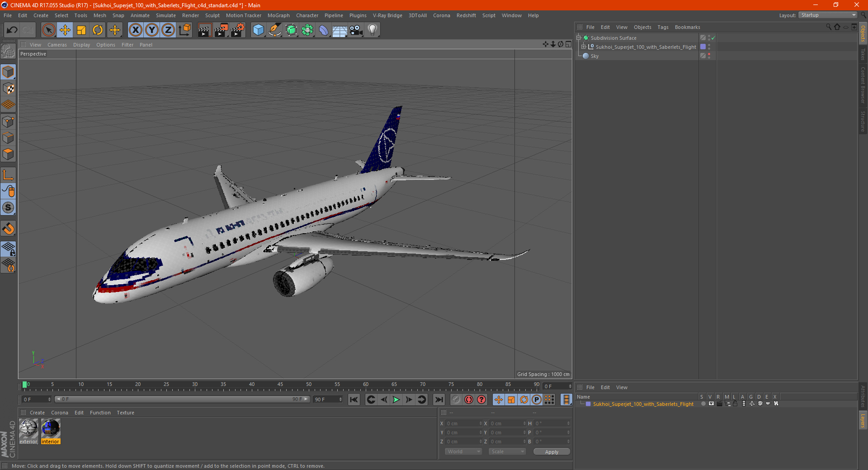Toggle coordinate system icon
This screenshot has height=470, width=868.
click(184, 30)
